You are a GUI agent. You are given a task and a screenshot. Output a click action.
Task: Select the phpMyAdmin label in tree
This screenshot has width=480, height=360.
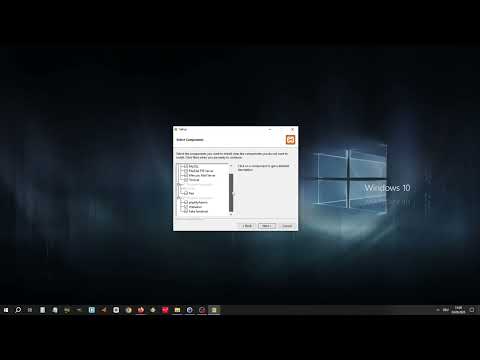pyautogui.click(x=198, y=202)
